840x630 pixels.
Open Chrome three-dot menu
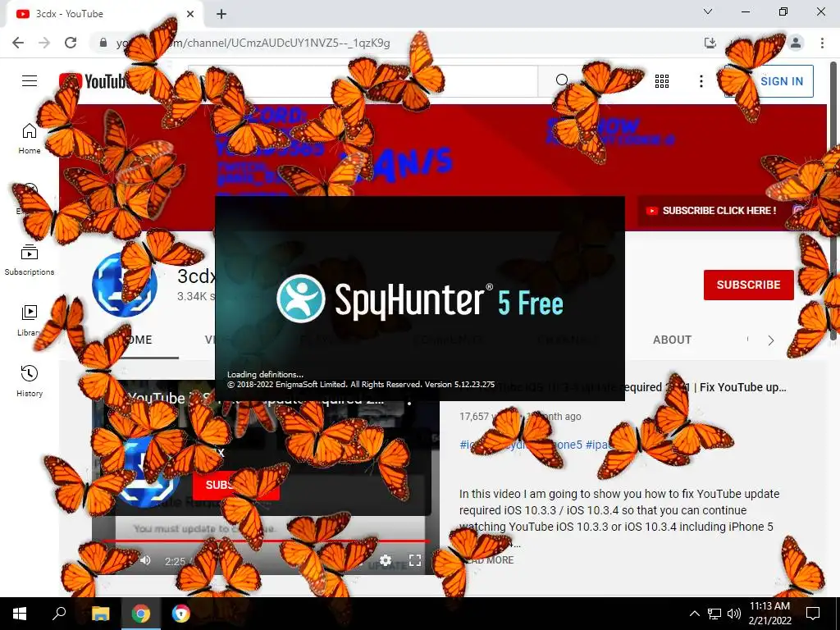point(822,43)
